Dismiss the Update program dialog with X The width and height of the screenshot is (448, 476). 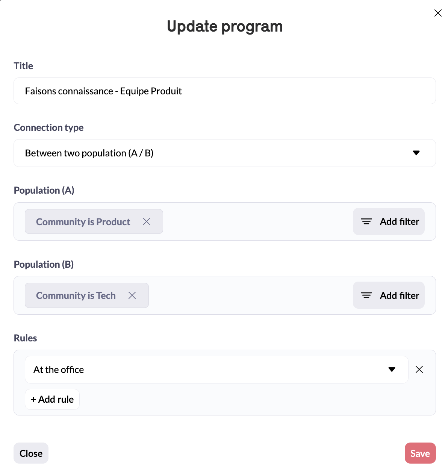coord(438,13)
